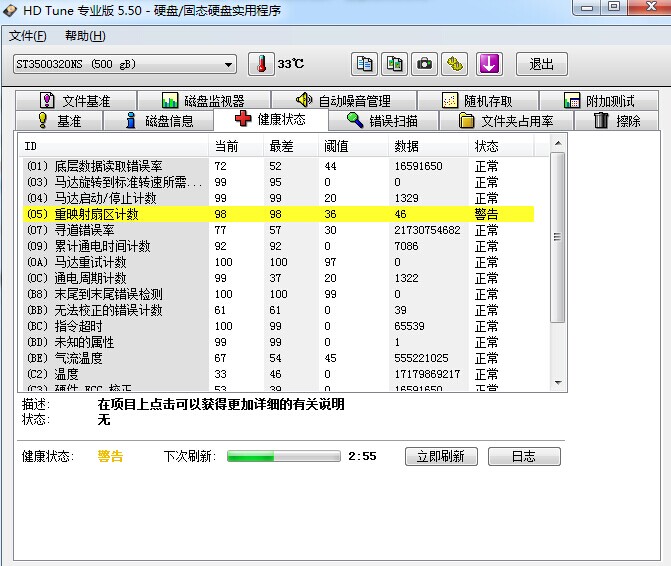This screenshot has height=566, width=671.
Task: Click the copy text to clipboard icon
Action: point(364,64)
